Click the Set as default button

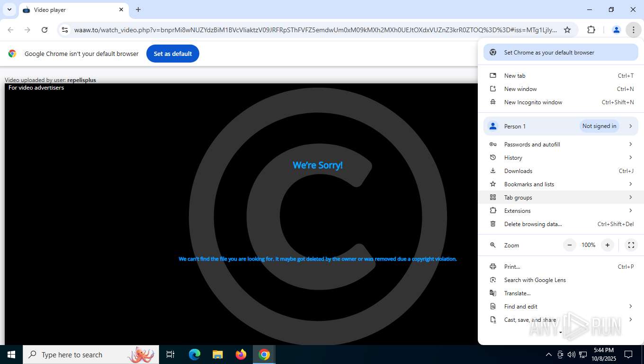173,54
